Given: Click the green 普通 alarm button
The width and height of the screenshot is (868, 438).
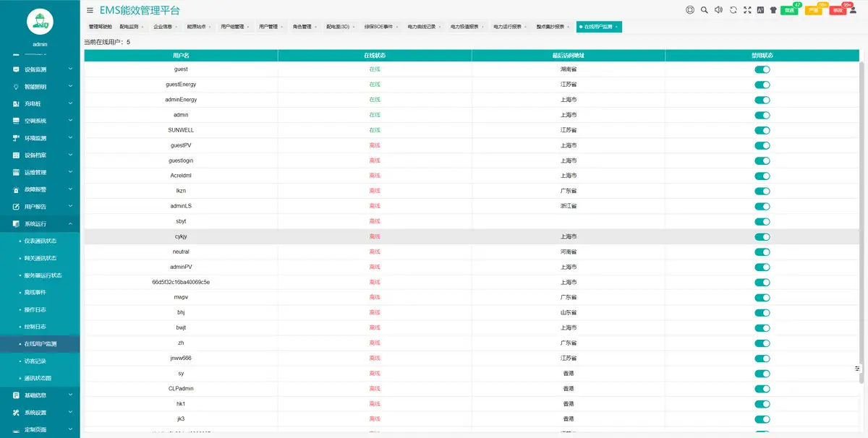Looking at the screenshot, I should tap(789, 11).
